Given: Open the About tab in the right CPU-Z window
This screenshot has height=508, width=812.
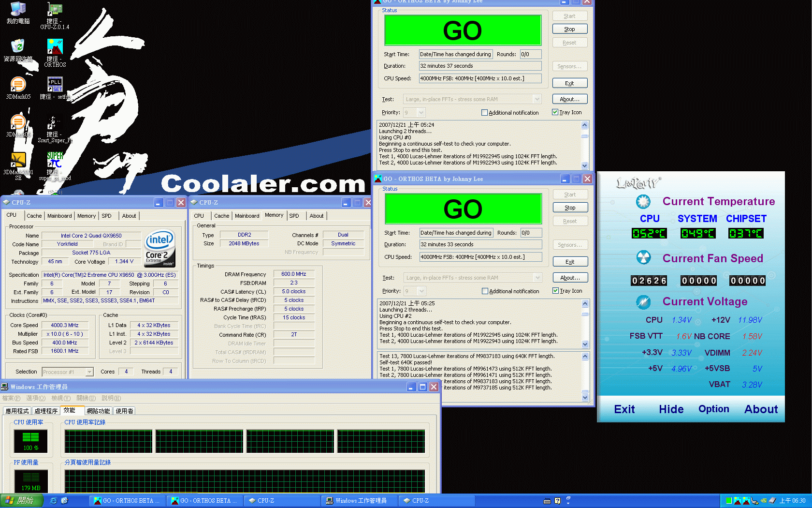Looking at the screenshot, I should click(x=317, y=216).
